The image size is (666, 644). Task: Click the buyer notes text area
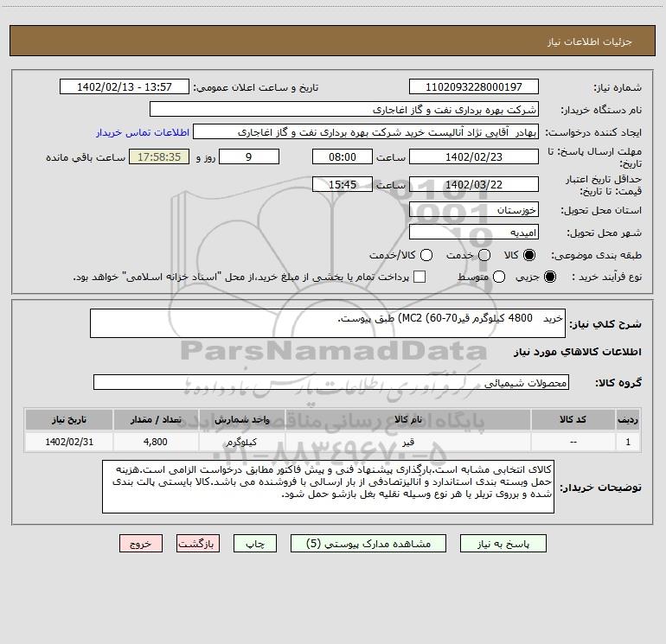point(329,487)
